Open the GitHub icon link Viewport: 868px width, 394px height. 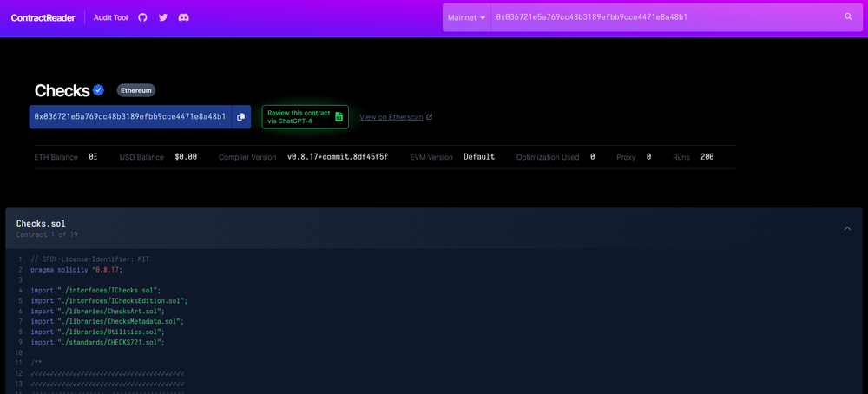point(143,17)
